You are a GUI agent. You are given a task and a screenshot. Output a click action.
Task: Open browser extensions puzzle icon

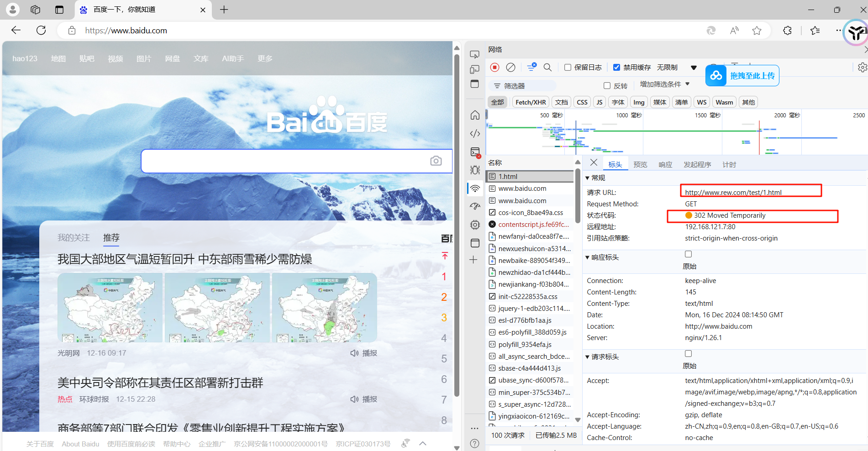click(788, 31)
